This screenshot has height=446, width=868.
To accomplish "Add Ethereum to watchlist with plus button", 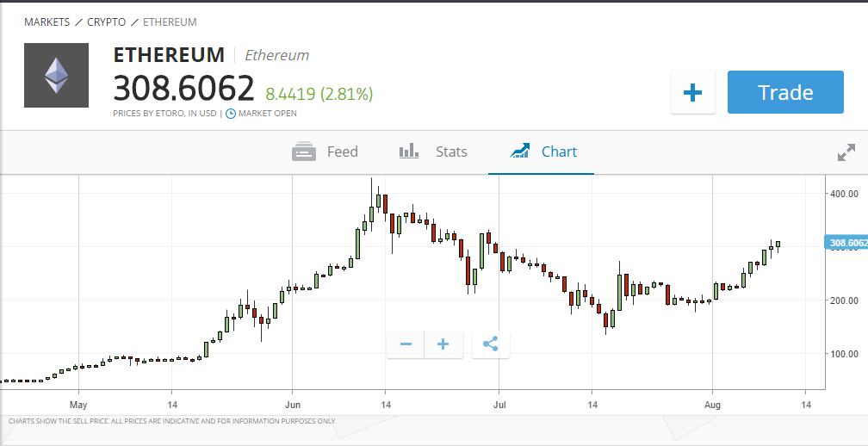I will tap(693, 92).
